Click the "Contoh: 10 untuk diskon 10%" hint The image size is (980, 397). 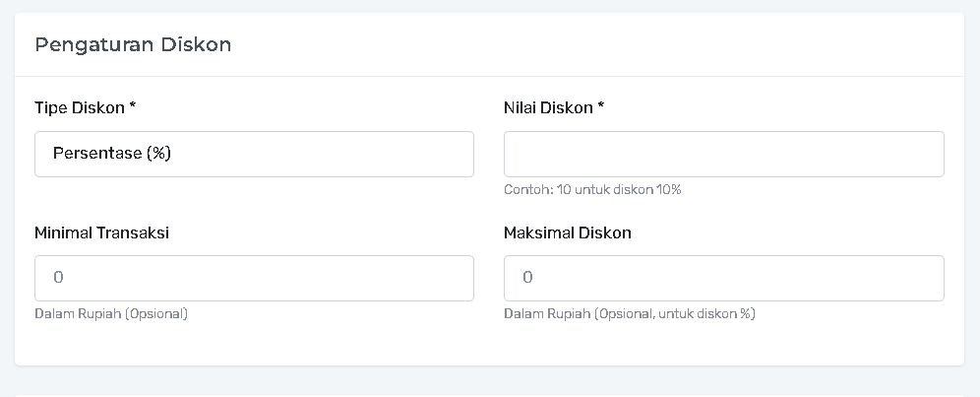592,189
